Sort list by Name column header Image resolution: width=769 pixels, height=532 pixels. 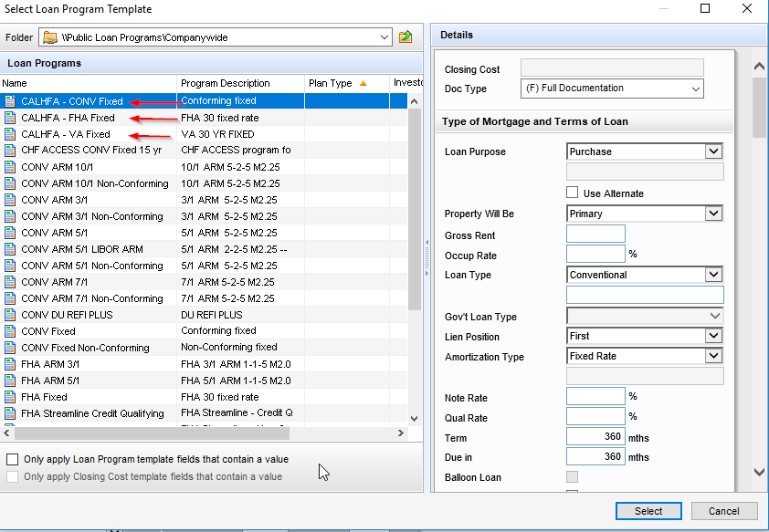point(89,83)
